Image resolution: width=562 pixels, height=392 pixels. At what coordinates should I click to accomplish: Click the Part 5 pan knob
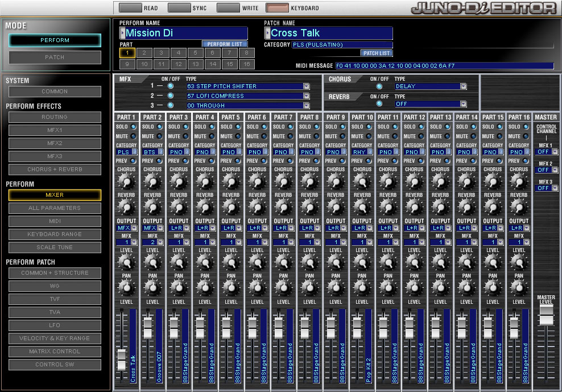(231, 288)
